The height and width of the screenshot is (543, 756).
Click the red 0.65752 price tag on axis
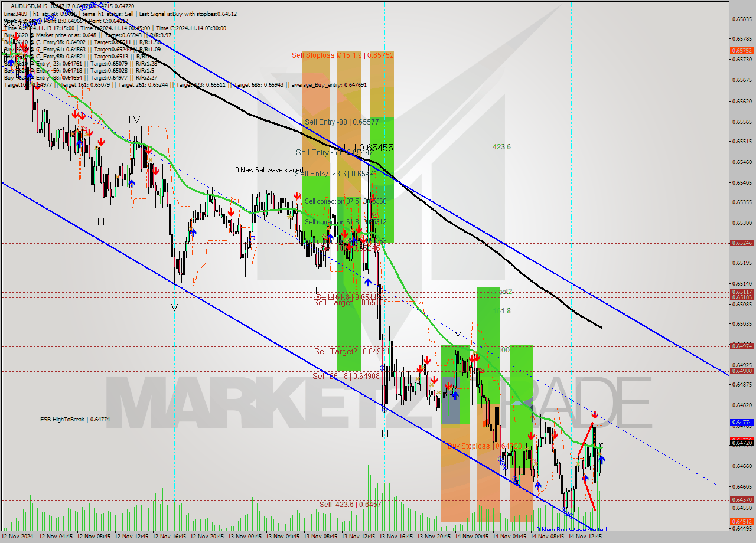[x=742, y=51]
